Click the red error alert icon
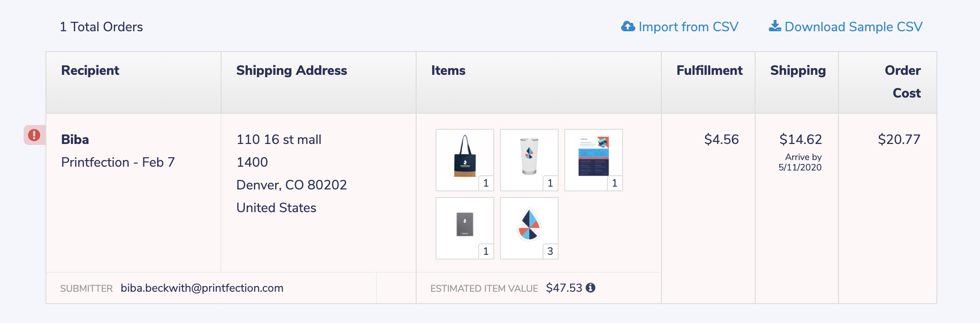980x323 pixels. click(x=34, y=135)
